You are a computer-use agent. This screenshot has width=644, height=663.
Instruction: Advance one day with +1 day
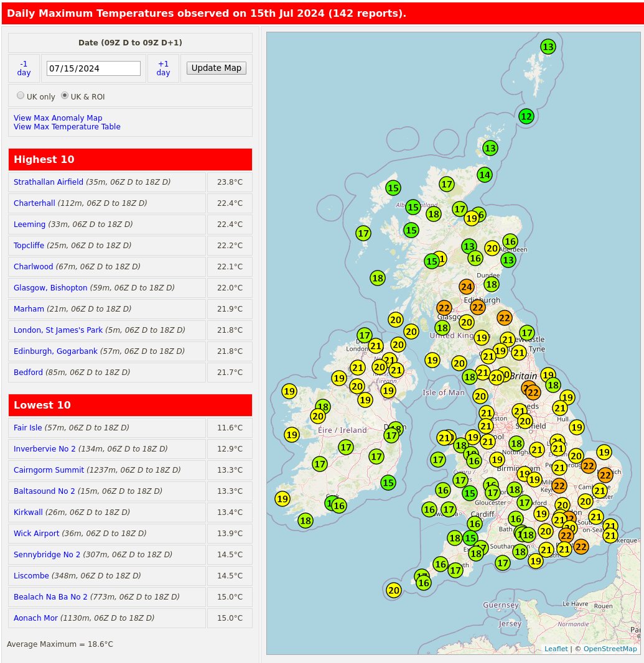tap(163, 68)
